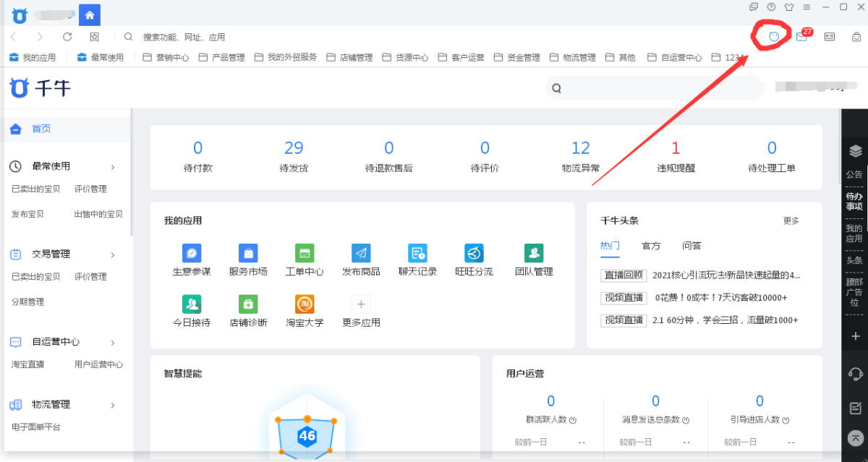Launch the 工单中心 app
The image size is (868, 462).
[x=305, y=253]
